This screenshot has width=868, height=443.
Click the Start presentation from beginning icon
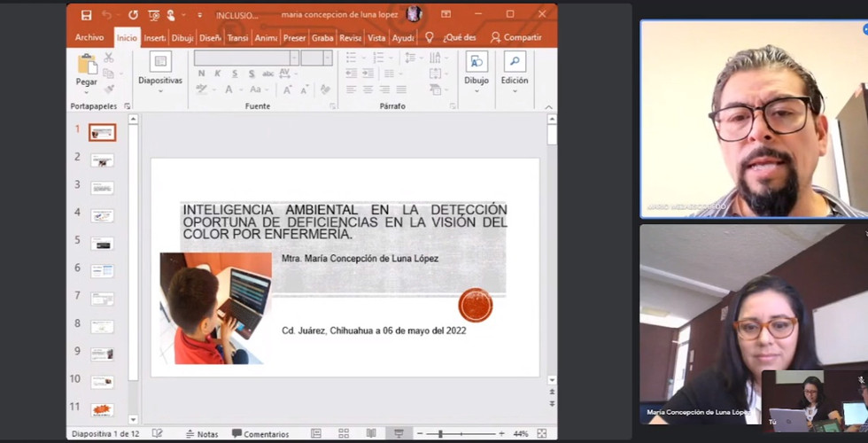(154, 15)
